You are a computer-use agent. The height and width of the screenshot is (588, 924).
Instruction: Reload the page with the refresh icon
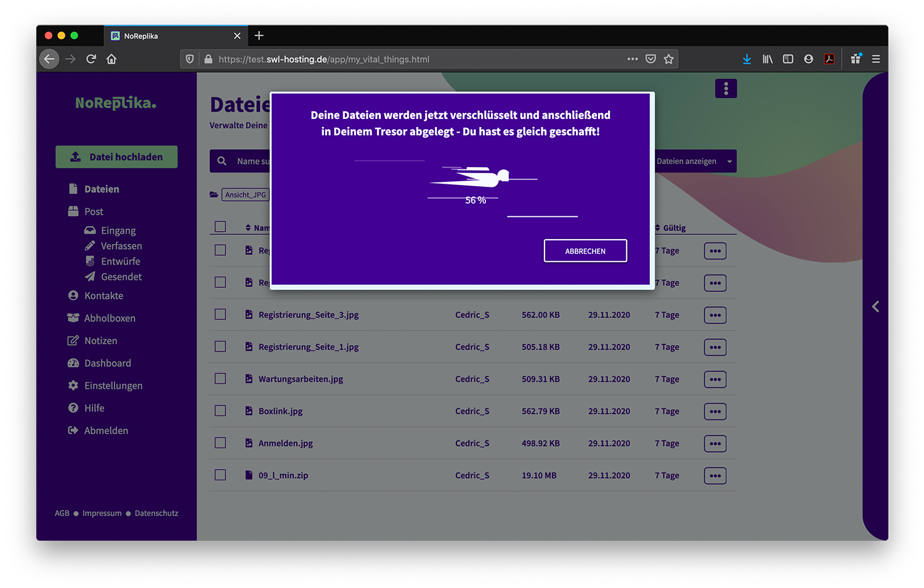[x=91, y=59]
